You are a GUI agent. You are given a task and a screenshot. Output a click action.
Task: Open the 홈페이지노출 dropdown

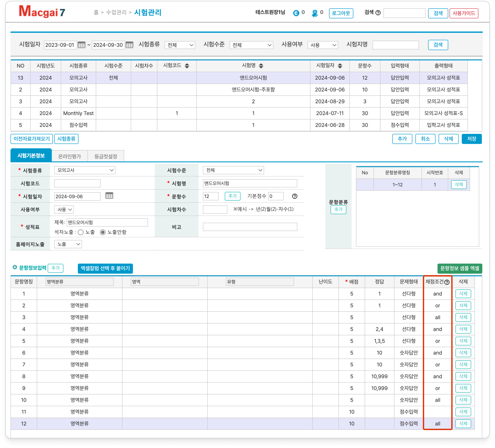pyautogui.click(x=68, y=244)
